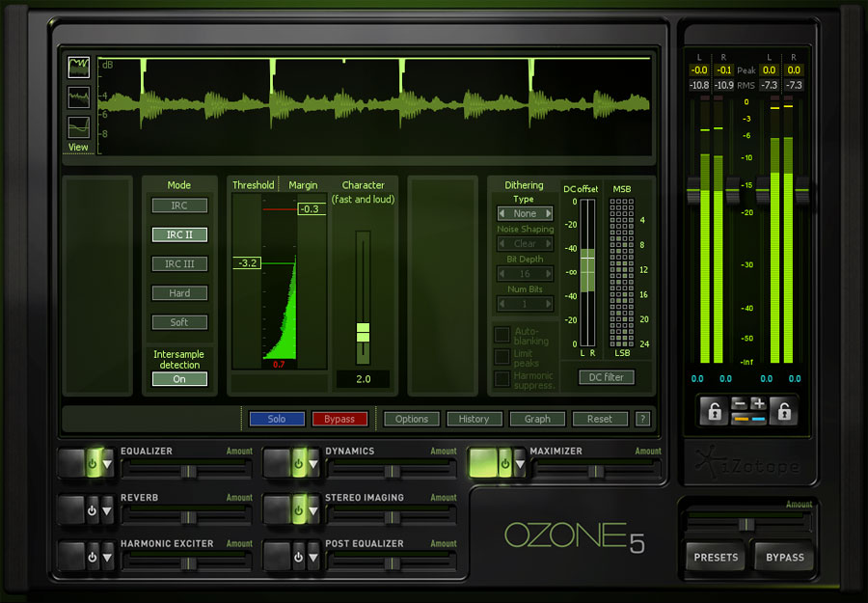Toggle the Stereo Imaging power icon
The image size is (868, 603).
(298, 510)
